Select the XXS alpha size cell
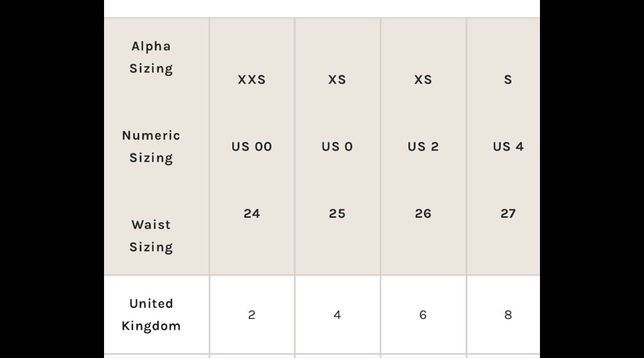Image resolution: width=644 pixels, height=358 pixels. click(252, 80)
